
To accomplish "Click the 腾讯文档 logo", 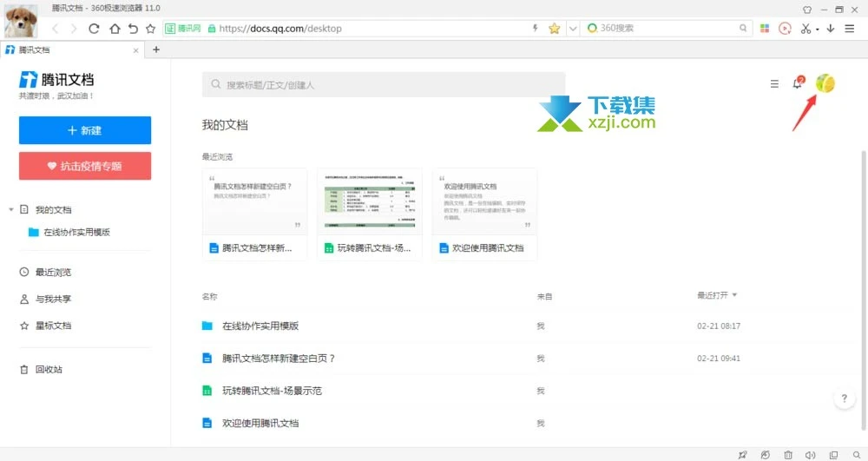I will [x=56, y=80].
